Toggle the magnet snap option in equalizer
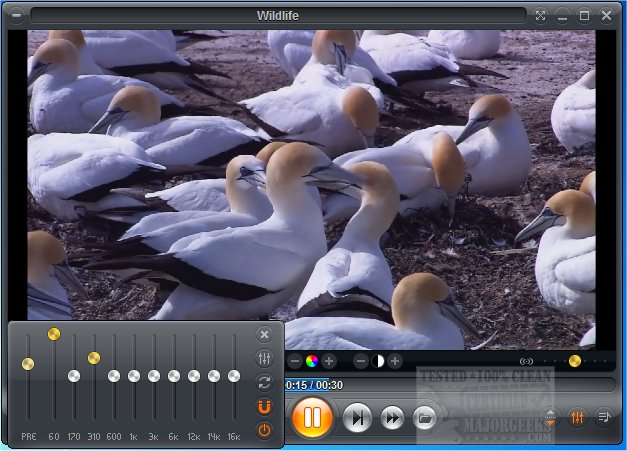This screenshot has height=451, width=627. coord(264,406)
